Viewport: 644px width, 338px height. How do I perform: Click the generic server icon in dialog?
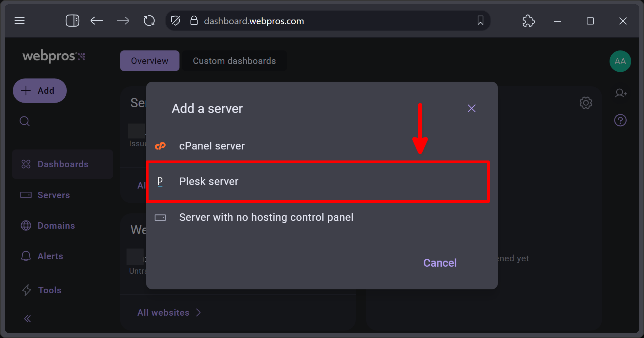click(x=160, y=217)
